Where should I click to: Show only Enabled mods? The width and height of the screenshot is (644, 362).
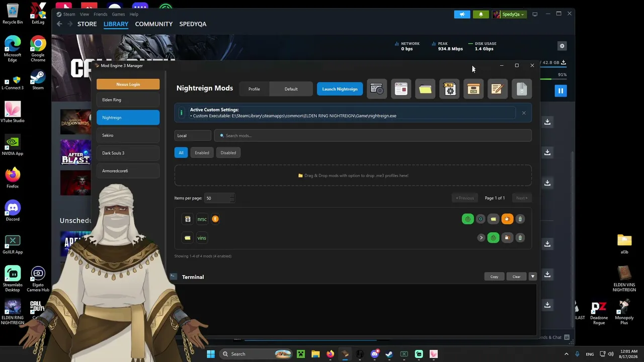tap(202, 153)
